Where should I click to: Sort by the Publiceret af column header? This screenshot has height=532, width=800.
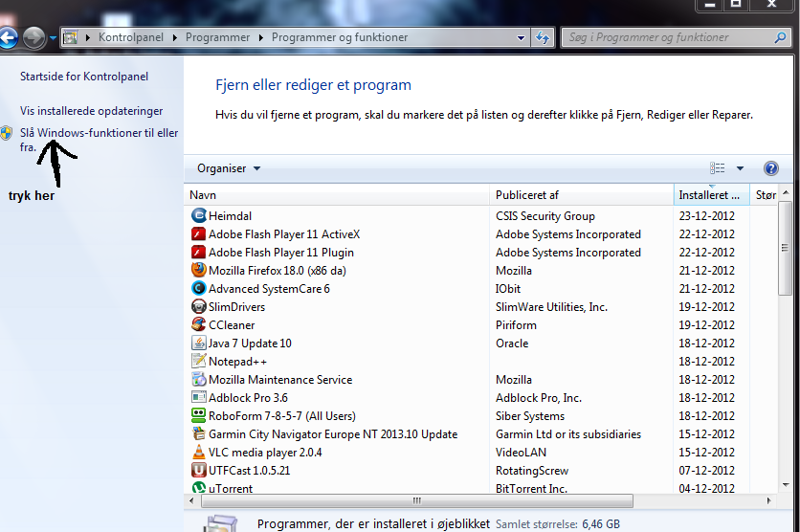click(x=582, y=195)
